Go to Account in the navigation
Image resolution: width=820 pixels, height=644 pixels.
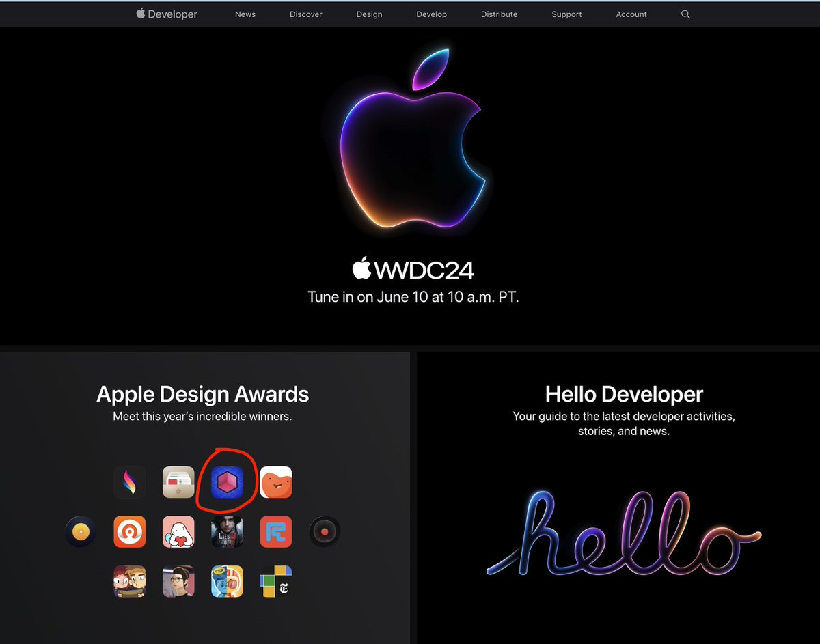point(631,14)
